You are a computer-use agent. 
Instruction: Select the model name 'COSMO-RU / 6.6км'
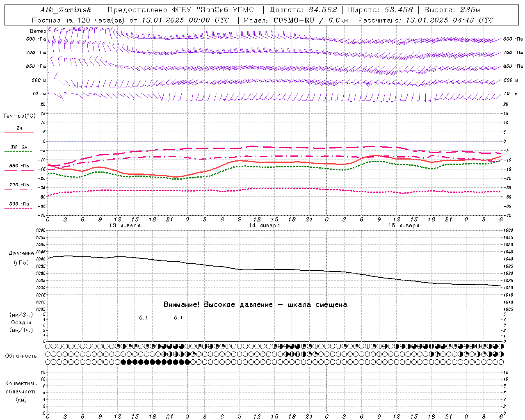point(310,20)
